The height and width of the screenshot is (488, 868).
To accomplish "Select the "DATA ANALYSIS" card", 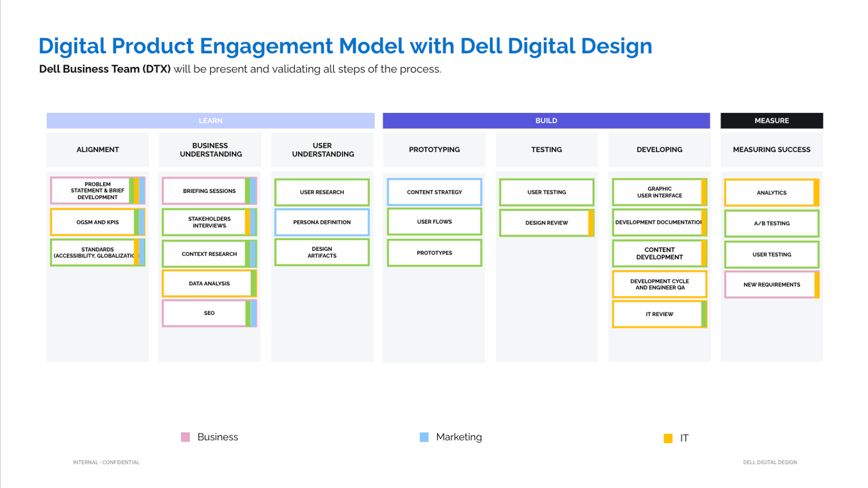I will pyautogui.click(x=209, y=284).
